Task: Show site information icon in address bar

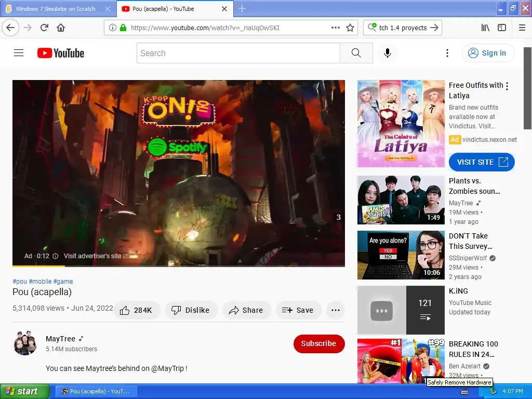Action: [x=113, y=28]
